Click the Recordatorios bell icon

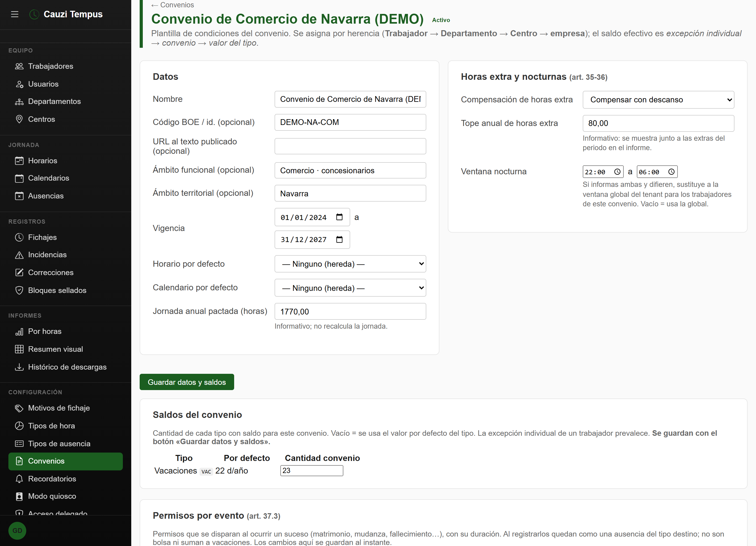point(19,479)
